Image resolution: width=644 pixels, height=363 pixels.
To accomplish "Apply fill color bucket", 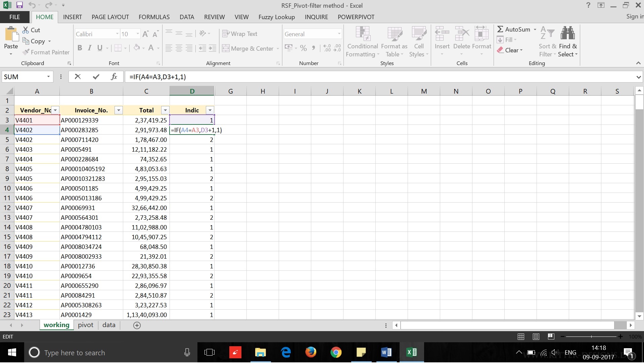I will pyautogui.click(x=136, y=48).
